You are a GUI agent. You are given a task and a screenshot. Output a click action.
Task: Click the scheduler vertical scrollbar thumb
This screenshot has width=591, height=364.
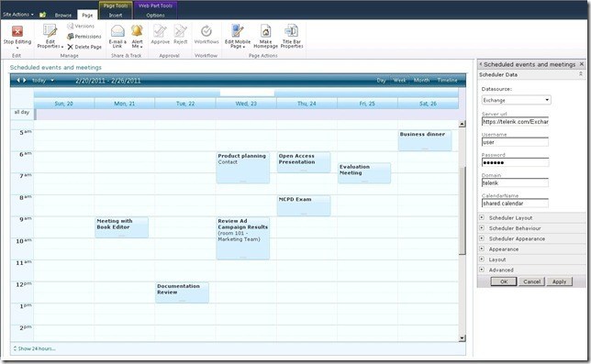coord(463,211)
